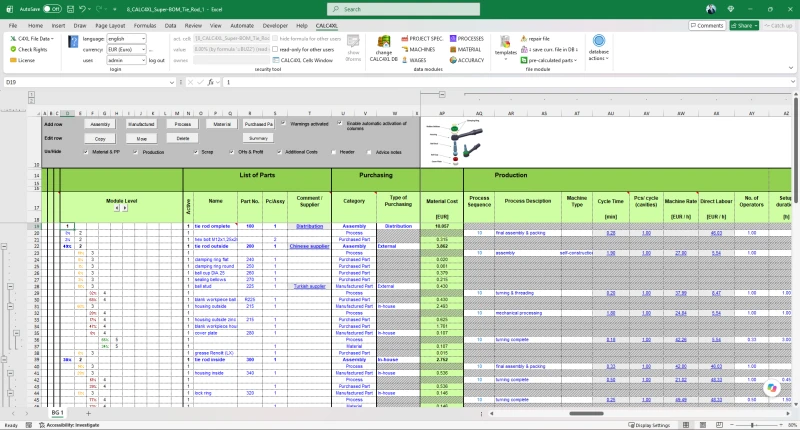The image size is (800, 430).
Task: Click the Search box in title bar
Action: click(403, 9)
